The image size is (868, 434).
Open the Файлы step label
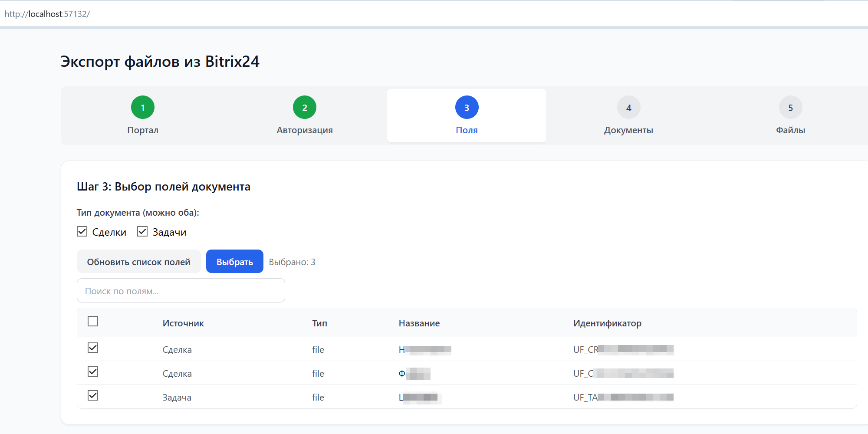tap(790, 130)
